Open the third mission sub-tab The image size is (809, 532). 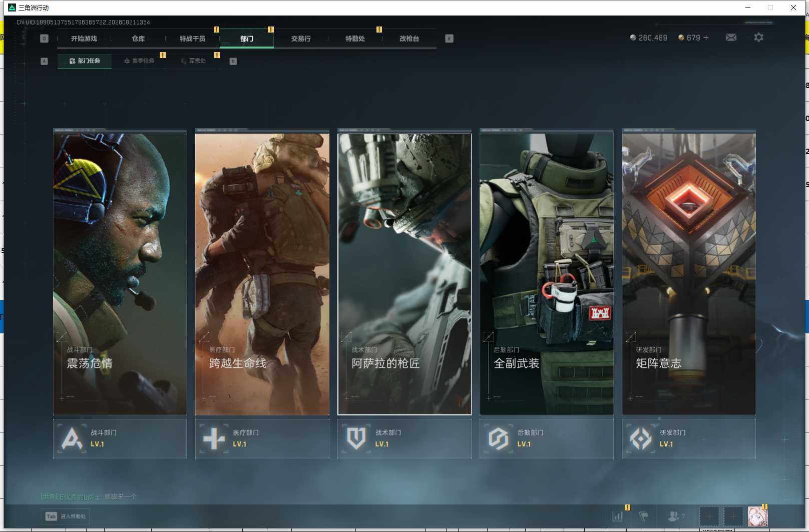tap(193, 61)
